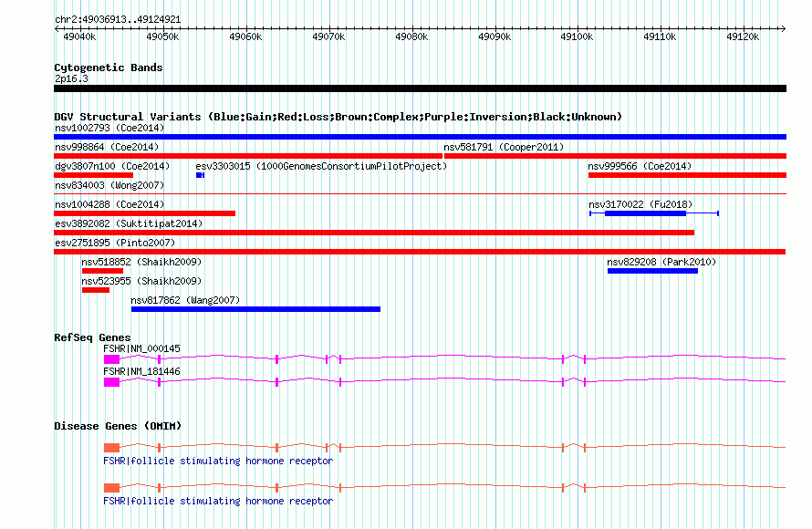Viewport: 812px width, 529px height.
Task: Click the 49110k ruler tick label
Action: click(660, 36)
